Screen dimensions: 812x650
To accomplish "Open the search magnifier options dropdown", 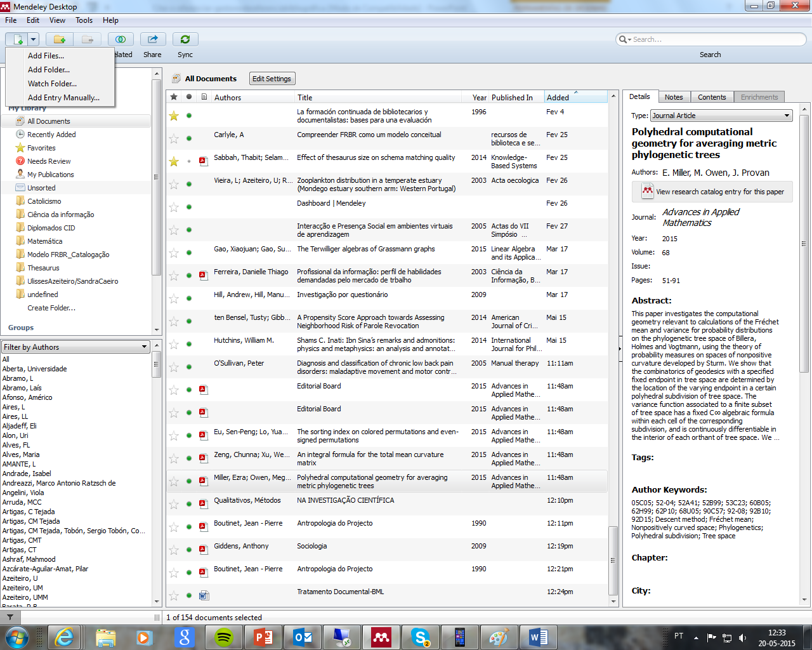I will [624, 39].
